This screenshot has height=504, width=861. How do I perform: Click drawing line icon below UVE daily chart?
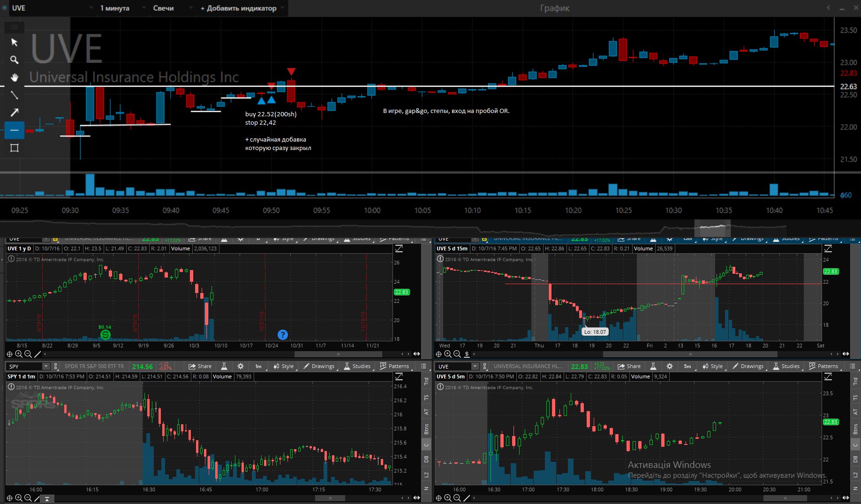37,354
